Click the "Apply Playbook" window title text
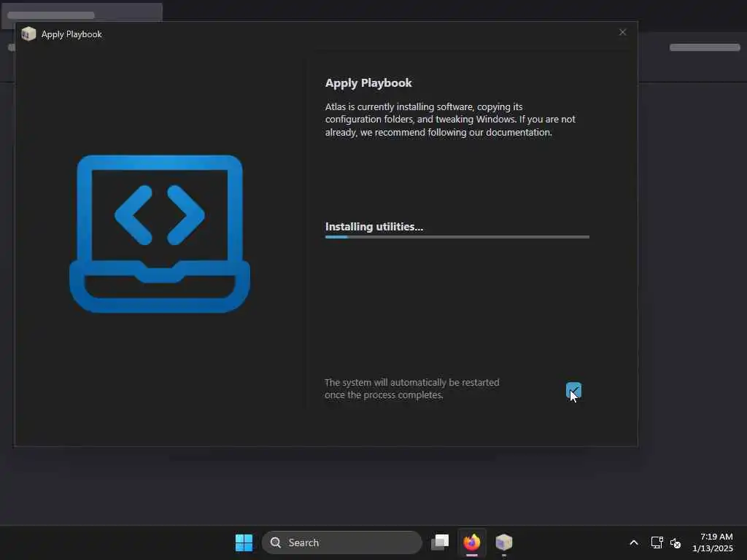This screenshot has height=560, width=747. pos(71,34)
